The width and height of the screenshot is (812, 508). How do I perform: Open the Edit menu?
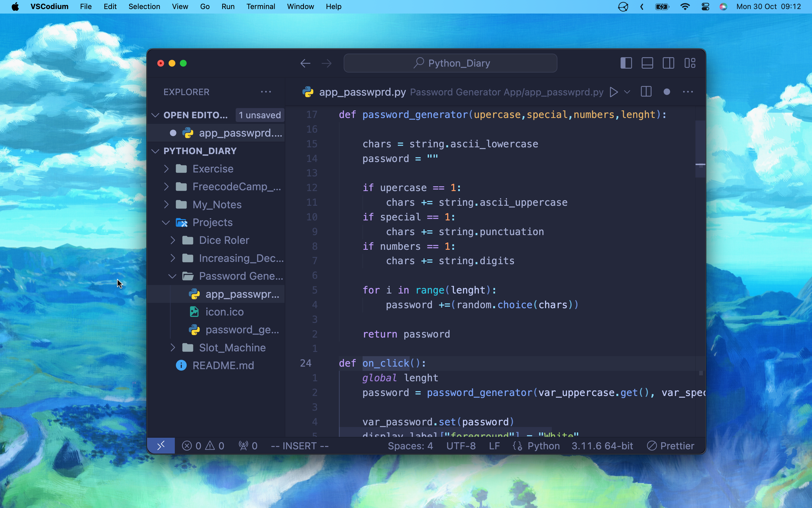(110, 7)
